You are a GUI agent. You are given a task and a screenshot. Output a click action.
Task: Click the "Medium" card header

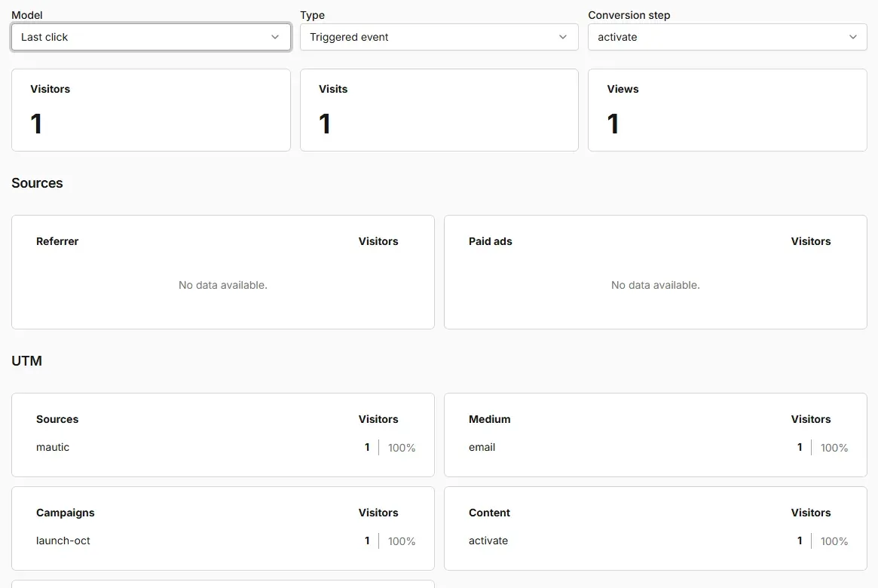point(489,419)
